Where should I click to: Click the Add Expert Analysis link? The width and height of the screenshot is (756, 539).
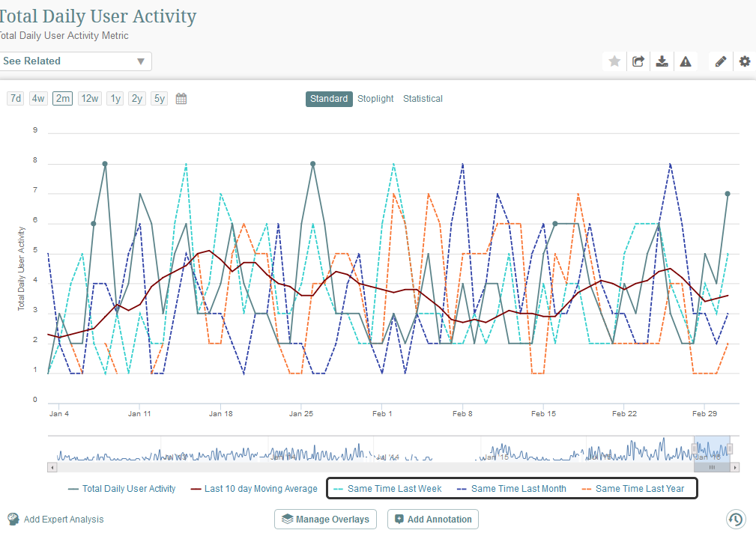pos(64,519)
